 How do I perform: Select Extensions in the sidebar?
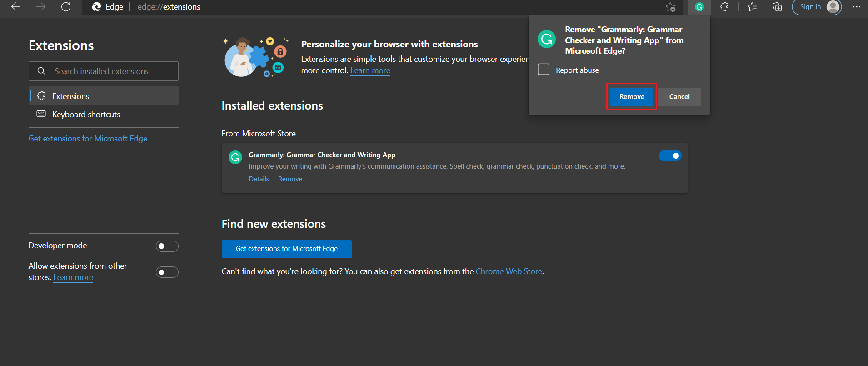[x=104, y=95]
